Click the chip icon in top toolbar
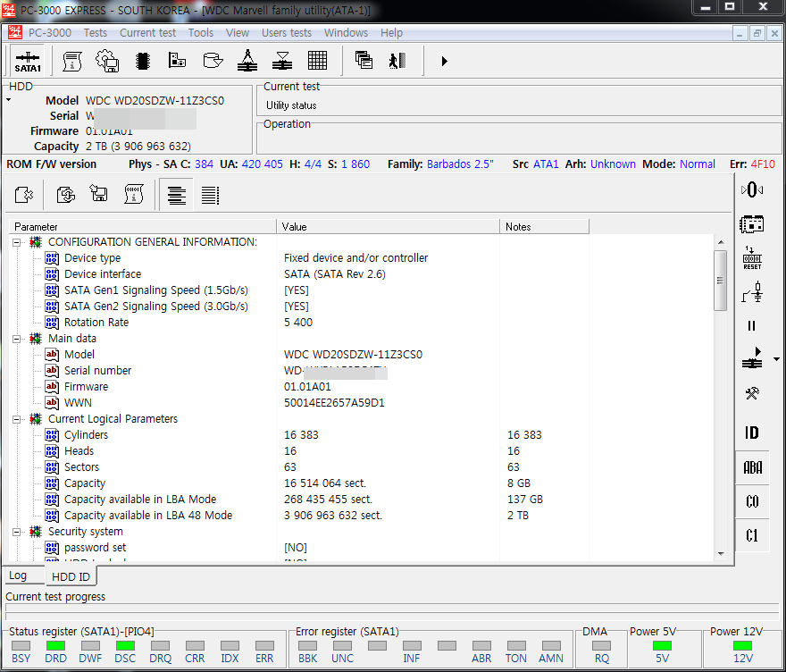This screenshot has height=672, width=786. [143, 61]
